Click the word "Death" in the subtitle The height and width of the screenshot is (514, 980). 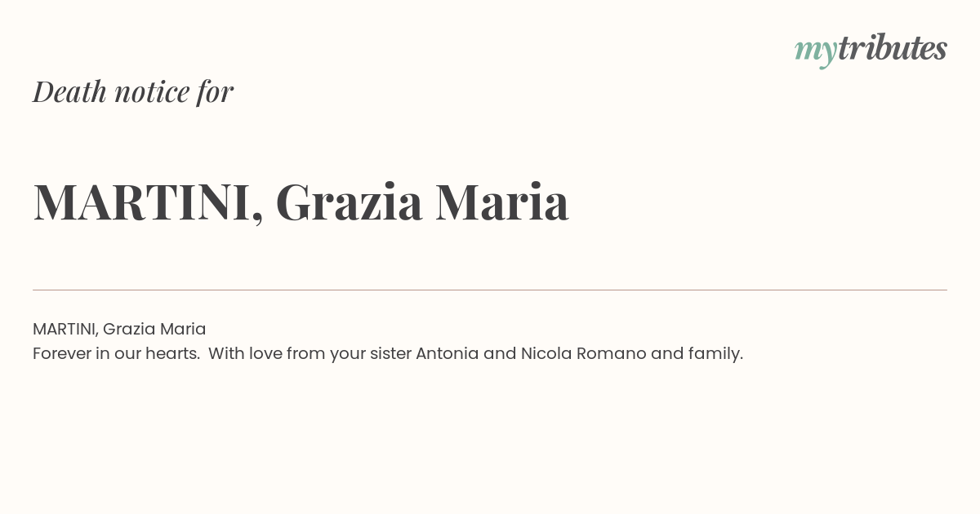(x=70, y=92)
